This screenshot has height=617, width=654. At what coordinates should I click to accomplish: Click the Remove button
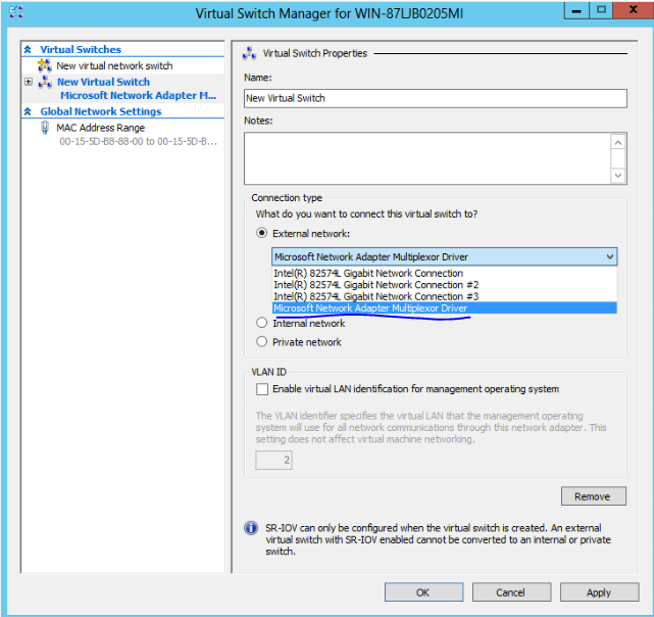[594, 496]
